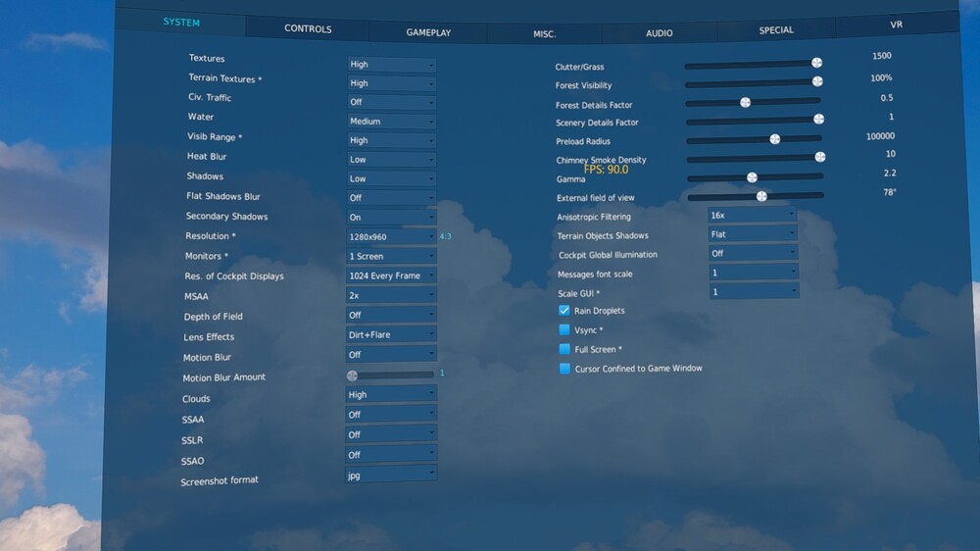The height and width of the screenshot is (551, 980).
Task: Click the 4:3 aspect ratio label
Action: tap(445, 236)
